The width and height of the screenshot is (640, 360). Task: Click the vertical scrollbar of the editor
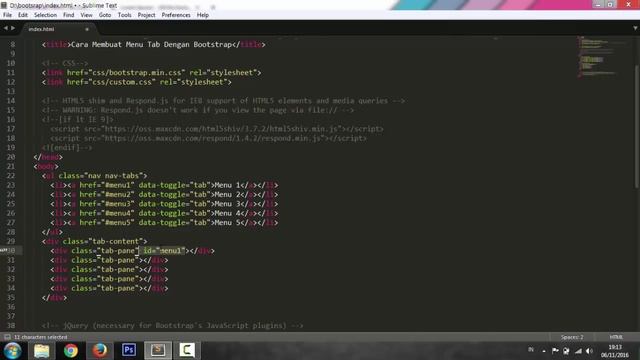click(x=637, y=127)
